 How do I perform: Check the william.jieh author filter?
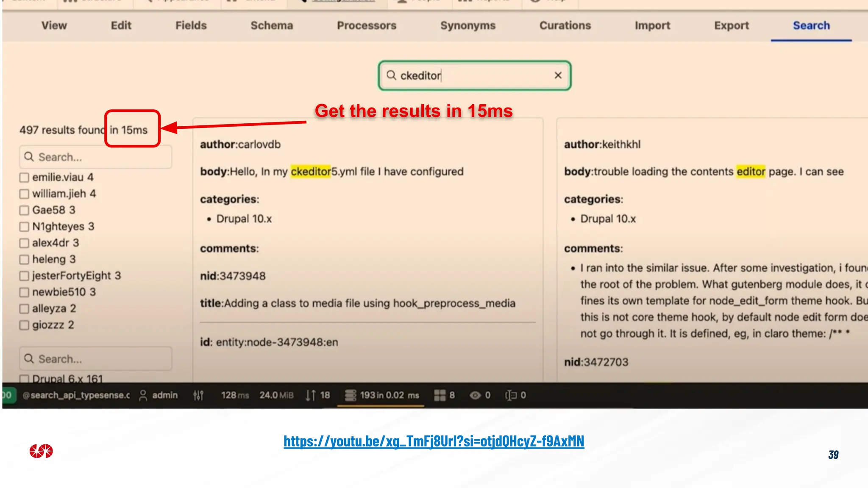24,194
